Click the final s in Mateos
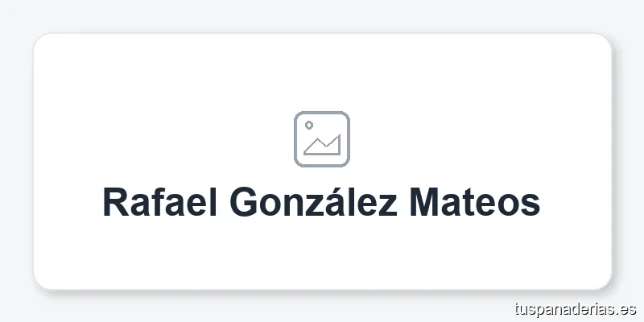 pos(531,206)
